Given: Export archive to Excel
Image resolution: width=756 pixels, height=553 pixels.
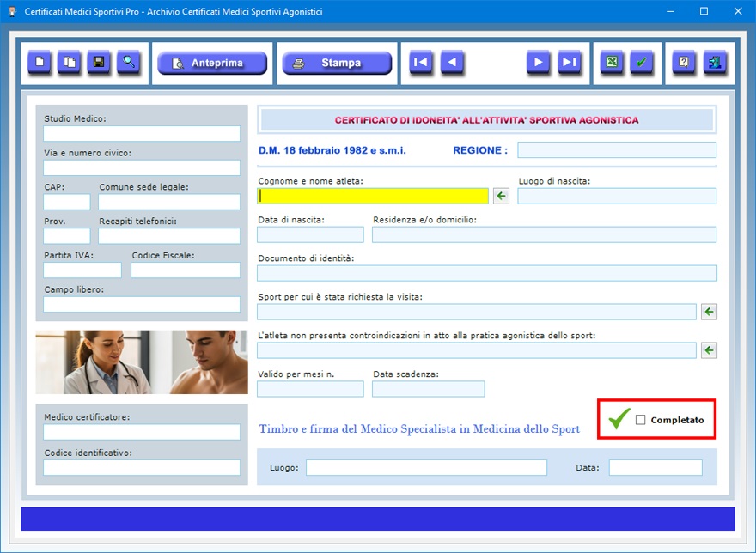Looking at the screenshot, I should pyautogui.click(x=612, y=63).
